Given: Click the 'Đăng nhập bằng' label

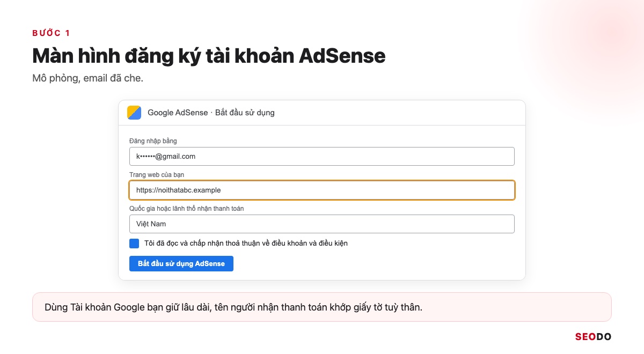Looking at the screenshot, I should pos(153,141).
